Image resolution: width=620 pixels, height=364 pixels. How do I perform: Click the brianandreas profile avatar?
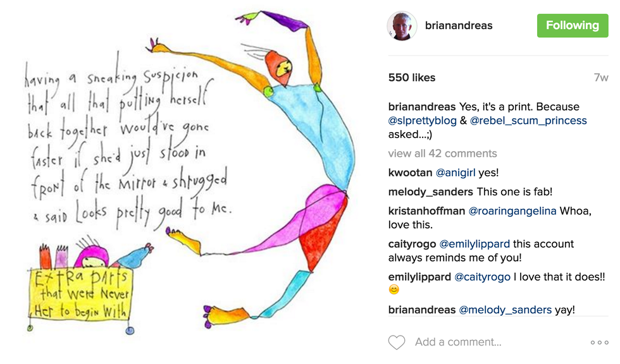402,26
